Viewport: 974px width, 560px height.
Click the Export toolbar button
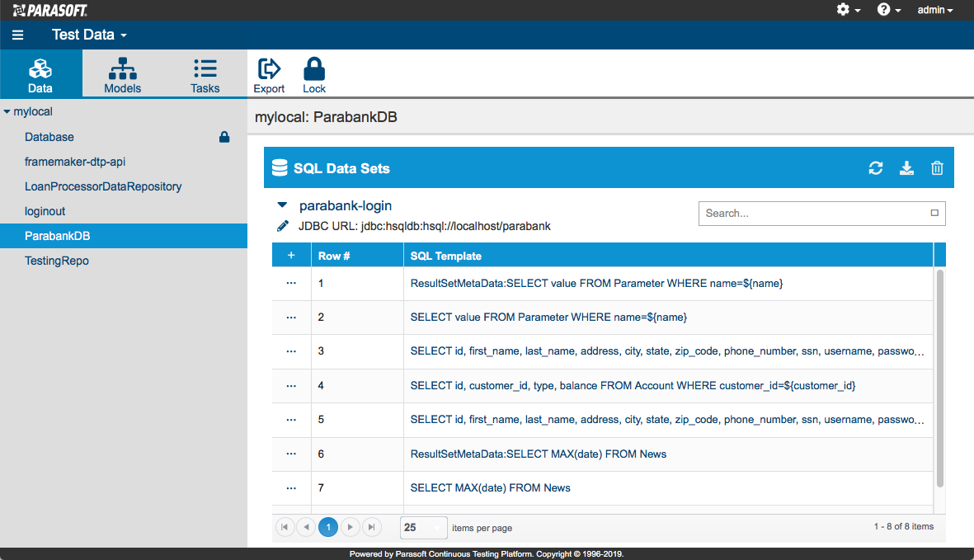(x=269, y=75)
